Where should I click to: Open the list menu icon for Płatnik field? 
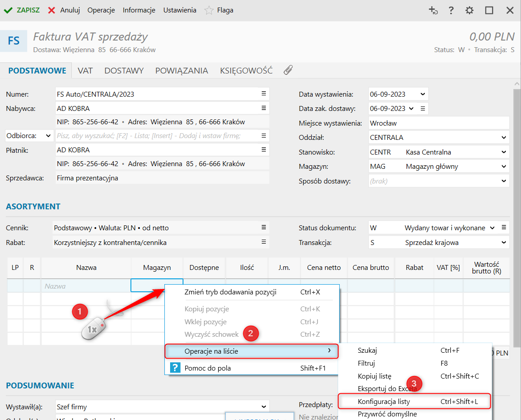coord(264,150)
